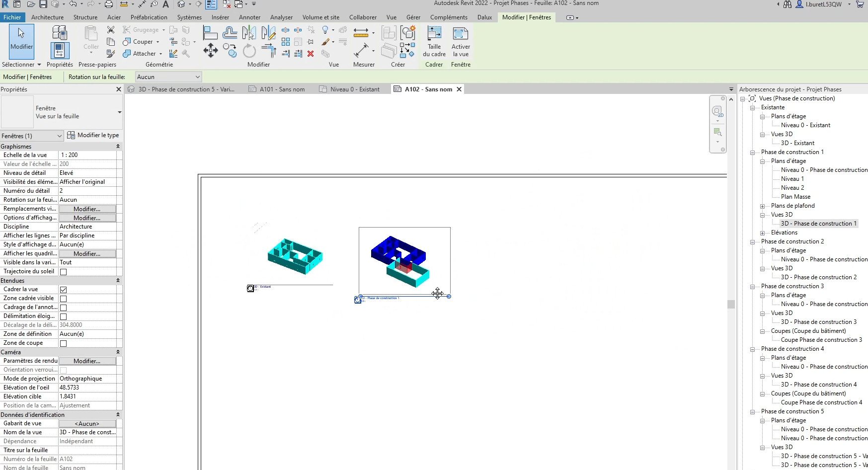Click Activer la vue icon
Image resolution: width=868 pixels, height=470 pixels.
tap(461, 41)
